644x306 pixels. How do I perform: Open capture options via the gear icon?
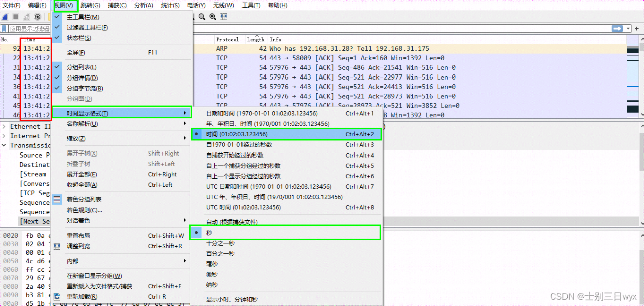[37, 17]
